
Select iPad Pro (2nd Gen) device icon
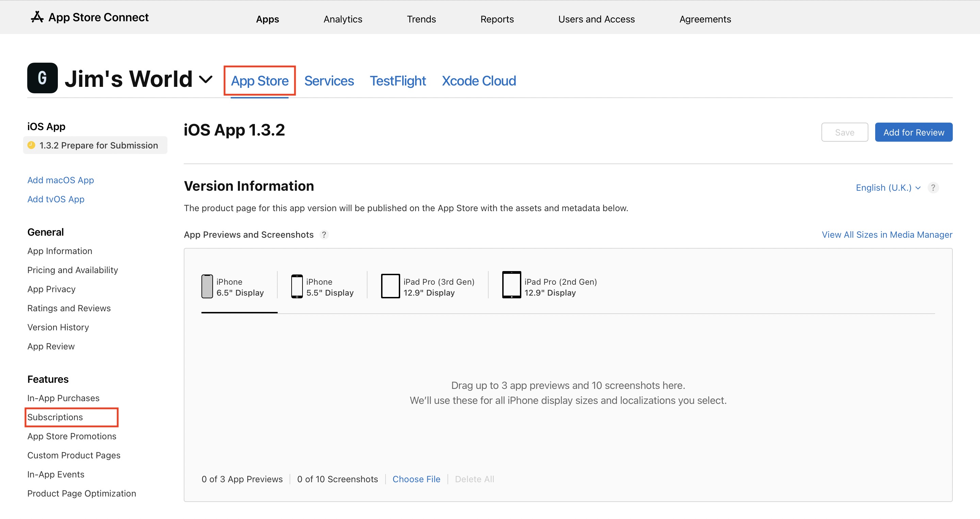point(511,285)
